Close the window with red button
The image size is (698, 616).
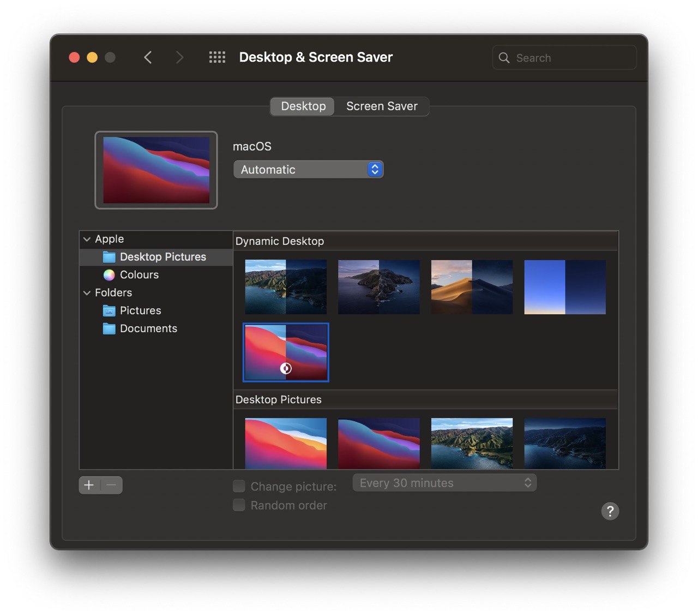click(75, 57)
